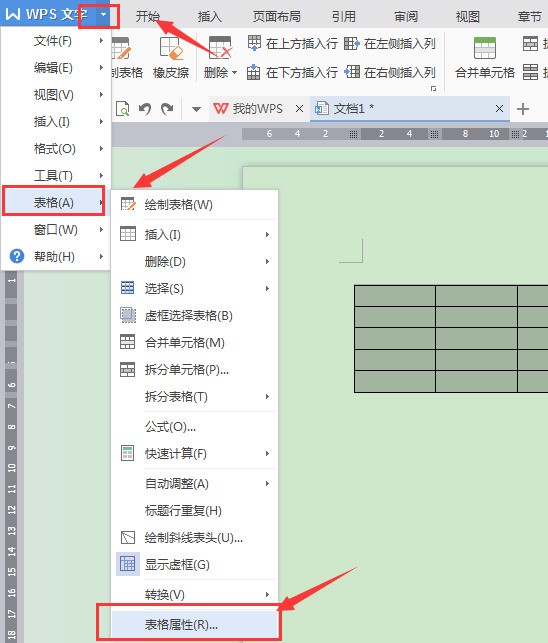Image resolution: width=548 pixels, height=643 pixels.
Task: Insert row above (在上方插入行)
Action: [x=293, y=43]
